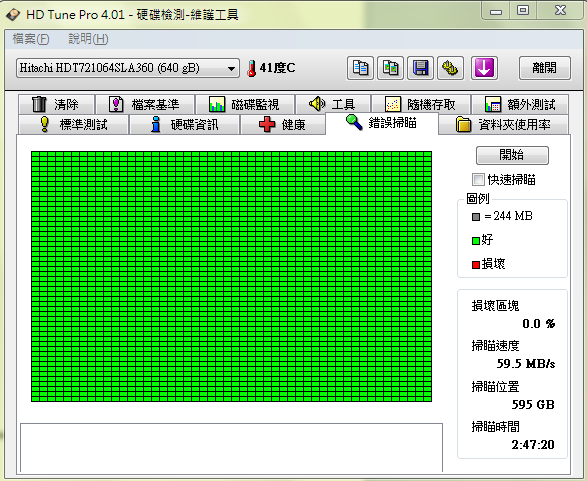Enable the 快速掃瞄 quick scan checkbox
Image resolution: width=587 pixels, height=481 pixels.
pyautogui.click(x=478, y=180)
